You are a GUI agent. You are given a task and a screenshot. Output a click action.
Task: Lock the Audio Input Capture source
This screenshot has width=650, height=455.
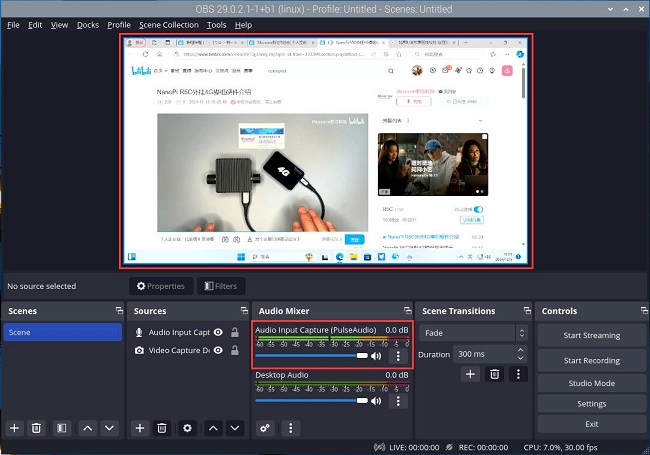[235, 332]
